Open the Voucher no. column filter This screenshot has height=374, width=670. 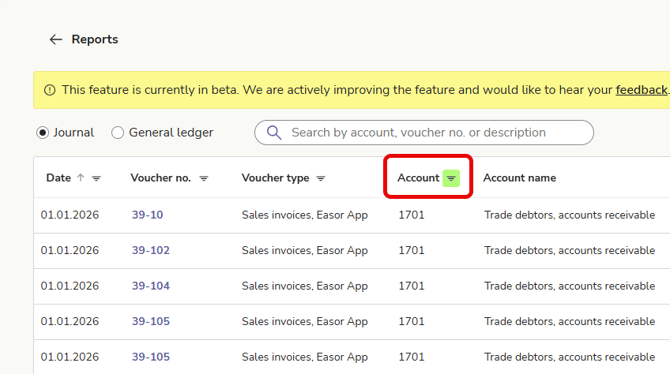coord(204,178)
